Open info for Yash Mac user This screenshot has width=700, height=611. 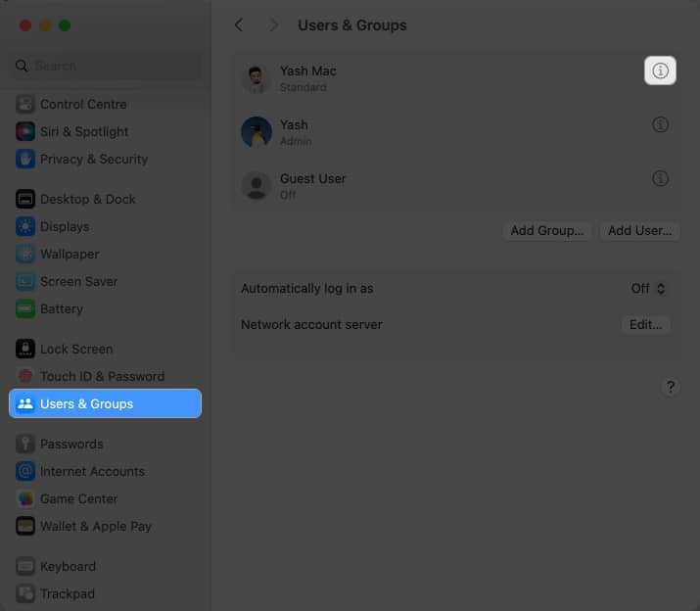click(x=660, y=71)
